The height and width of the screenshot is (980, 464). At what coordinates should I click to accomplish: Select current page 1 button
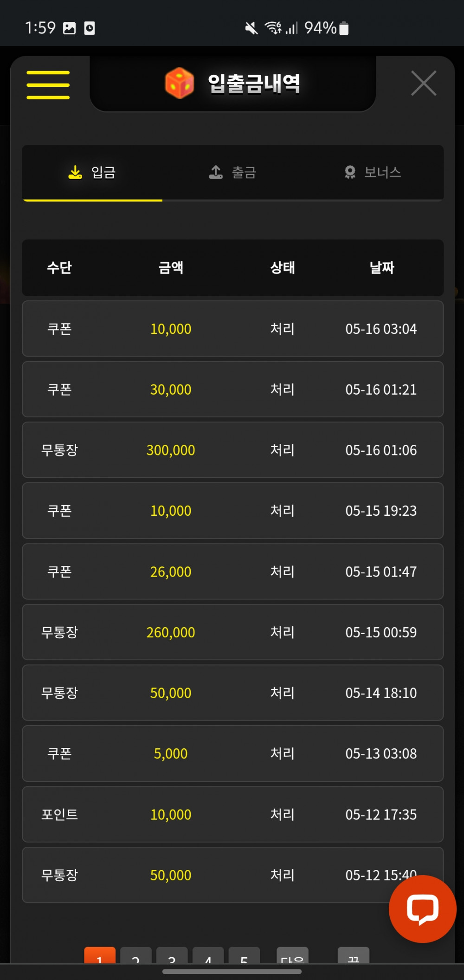100,955
